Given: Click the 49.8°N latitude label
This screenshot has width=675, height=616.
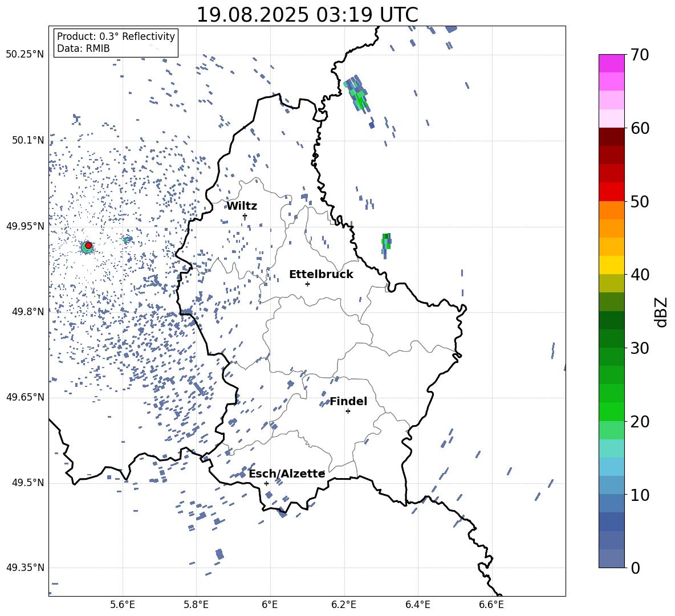Looking at the screenshot, I should [28, 312].
